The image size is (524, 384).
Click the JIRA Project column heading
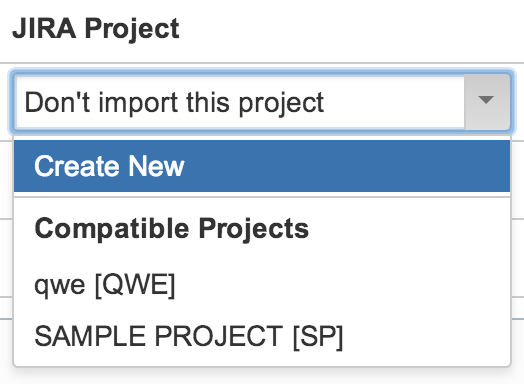click(96, 29)
